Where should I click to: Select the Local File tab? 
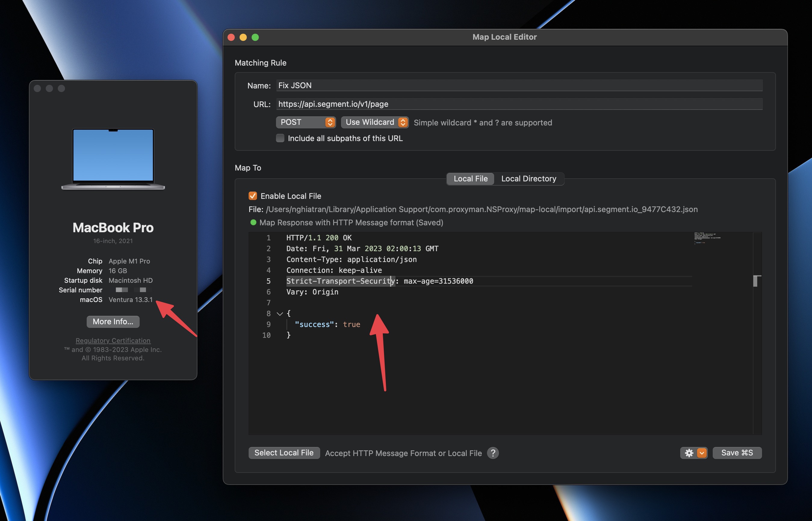(x=470, y=179)
